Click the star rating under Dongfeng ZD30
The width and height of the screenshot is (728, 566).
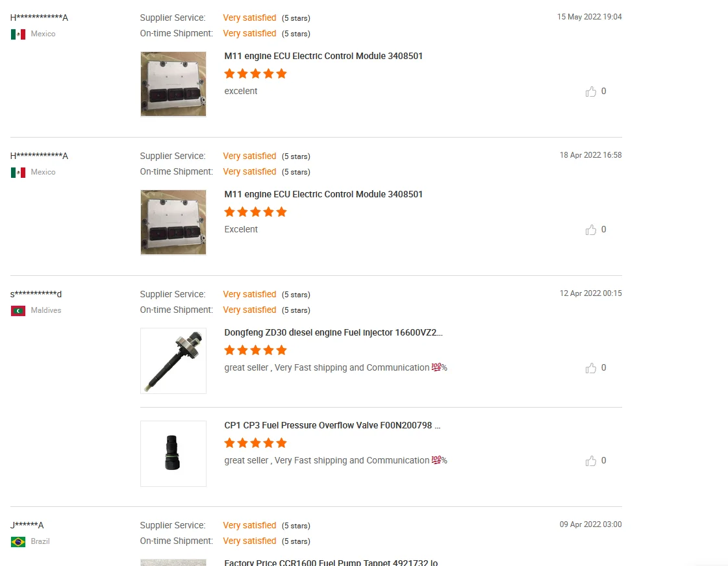coord(255,351)
